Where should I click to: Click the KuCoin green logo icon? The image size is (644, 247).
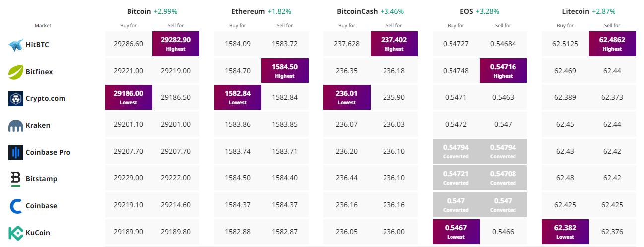click(16, 233)
